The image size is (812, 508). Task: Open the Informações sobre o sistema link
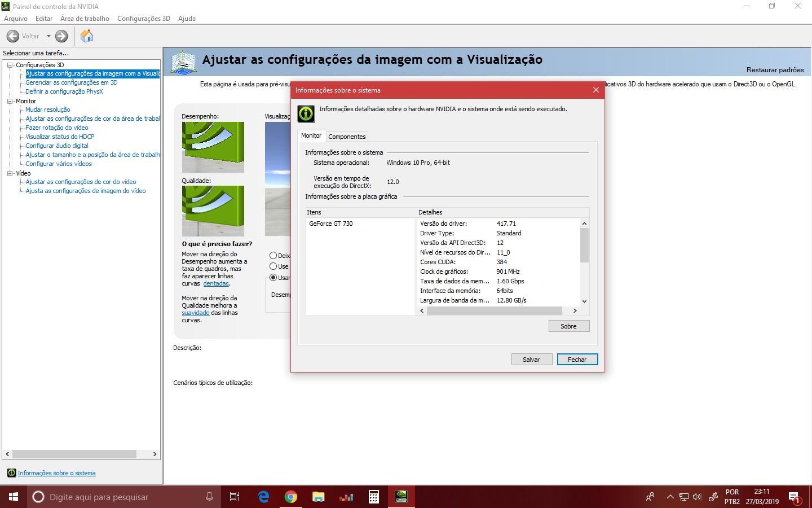[56, 473]
